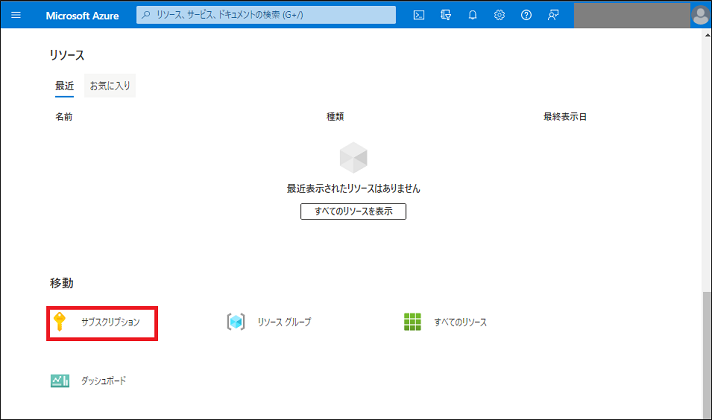Click the resource group cube icon
Viewport: 712px width, 420px height.
[x=236, y=322]
